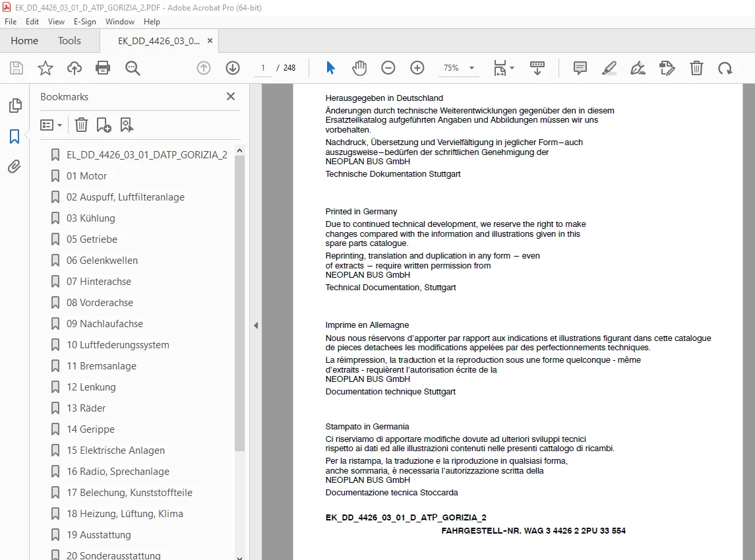Open EL_DD_4426_03_01_DATP_GORIZIA_2 bookmark
755x560 pixels.
click(147, 154)
